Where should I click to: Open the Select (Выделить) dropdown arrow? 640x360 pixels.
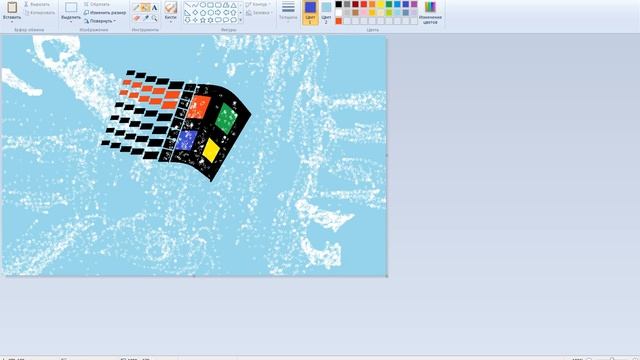click(x=71, y=21)
